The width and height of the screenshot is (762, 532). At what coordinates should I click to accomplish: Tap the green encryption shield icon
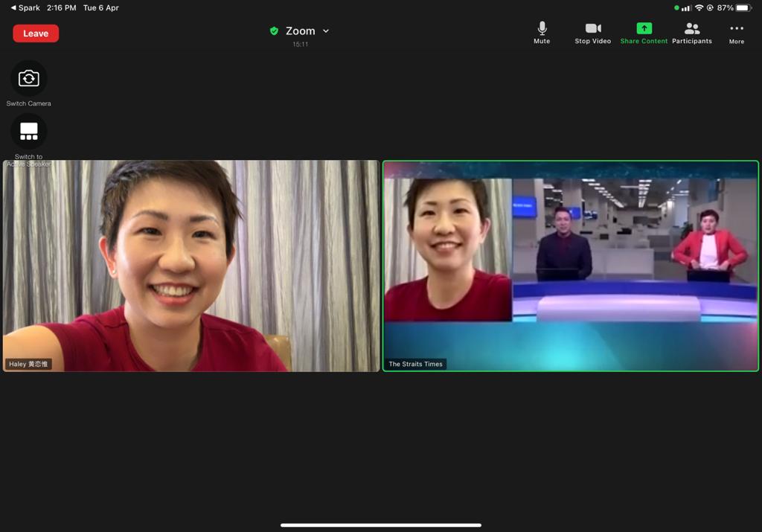tap(274, 31)
